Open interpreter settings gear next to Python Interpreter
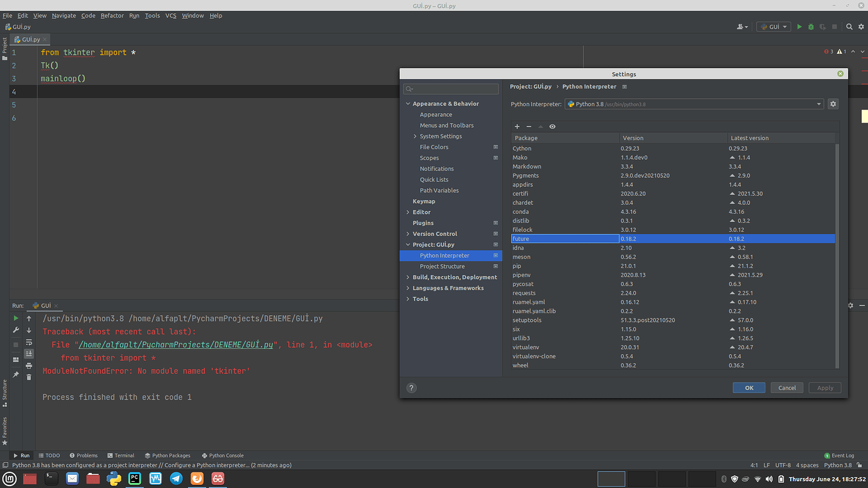 coord(833,104)
